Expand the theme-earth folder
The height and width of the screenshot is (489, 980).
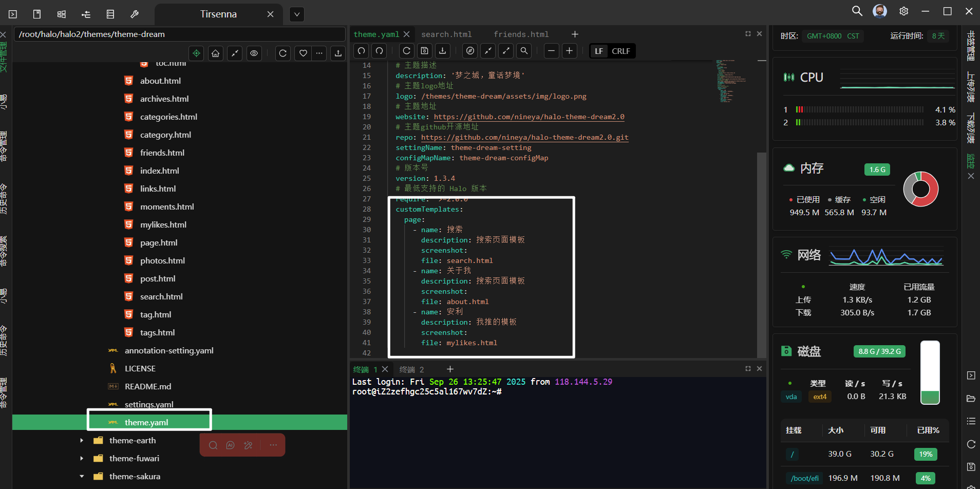[82, 441]
